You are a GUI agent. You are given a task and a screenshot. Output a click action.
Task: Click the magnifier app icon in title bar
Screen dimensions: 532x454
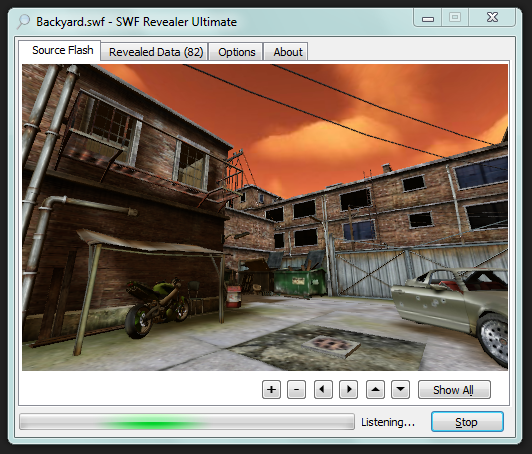(23, 22)
